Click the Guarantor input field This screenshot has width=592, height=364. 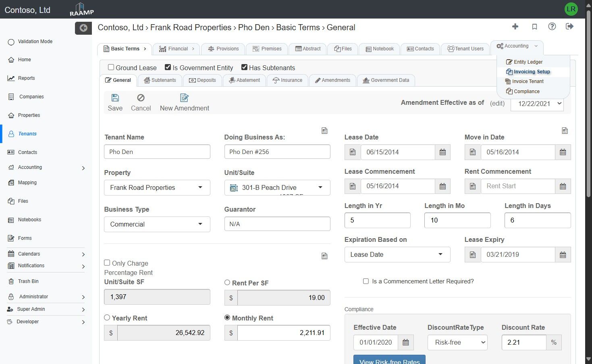coord(277,224)
